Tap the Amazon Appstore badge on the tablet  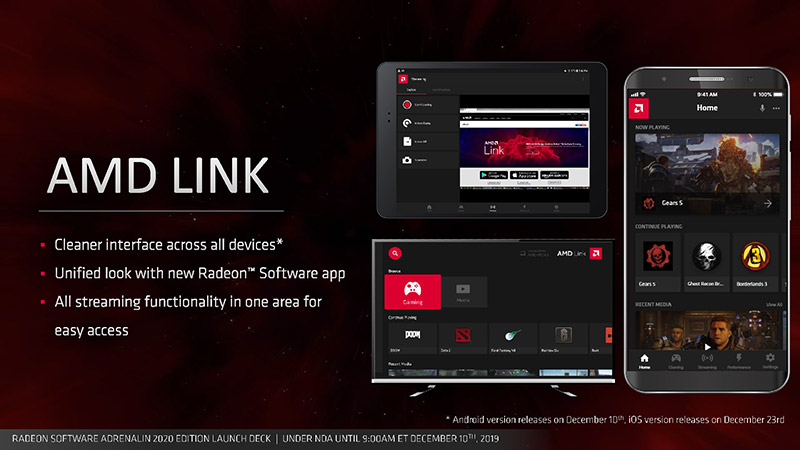point(555,175)
